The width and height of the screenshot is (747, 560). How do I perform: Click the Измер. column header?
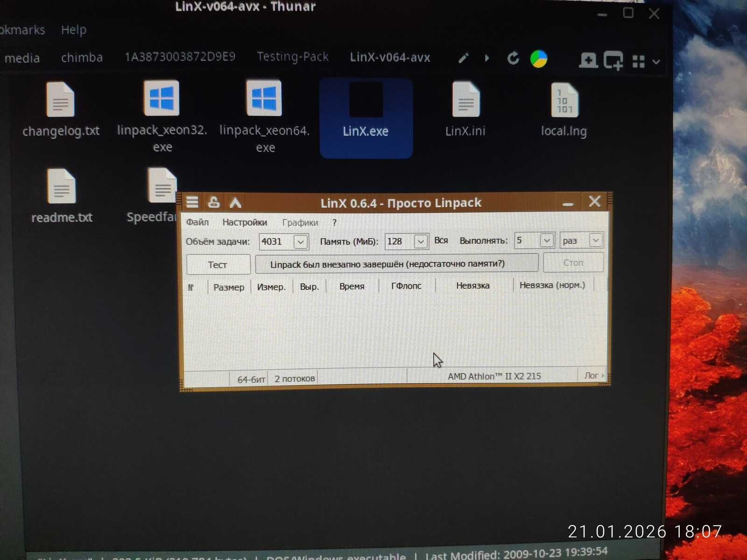(x=271, y=287)
